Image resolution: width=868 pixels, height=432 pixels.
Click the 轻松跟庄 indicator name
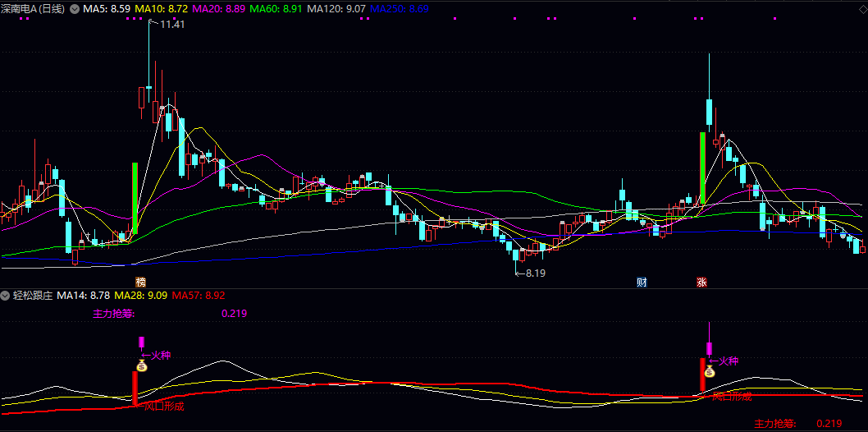pyautogui.click(x=33, y=296)
